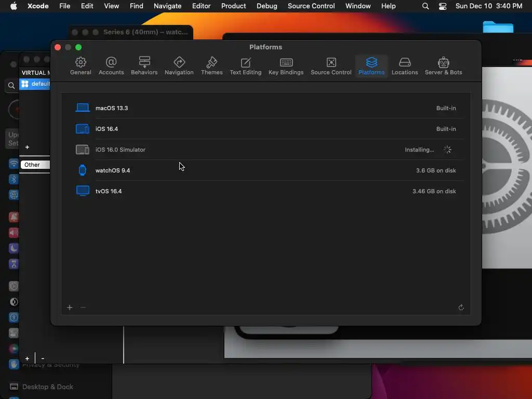Screen dimensions: 532x399
Task: Click the installing progress spinner
Action: (447, 150)
